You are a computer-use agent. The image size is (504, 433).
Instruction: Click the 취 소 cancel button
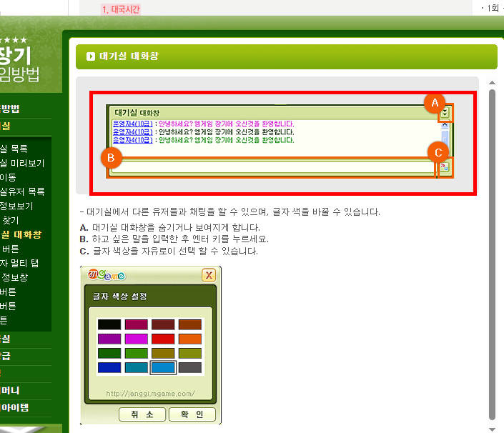(142, 414)
